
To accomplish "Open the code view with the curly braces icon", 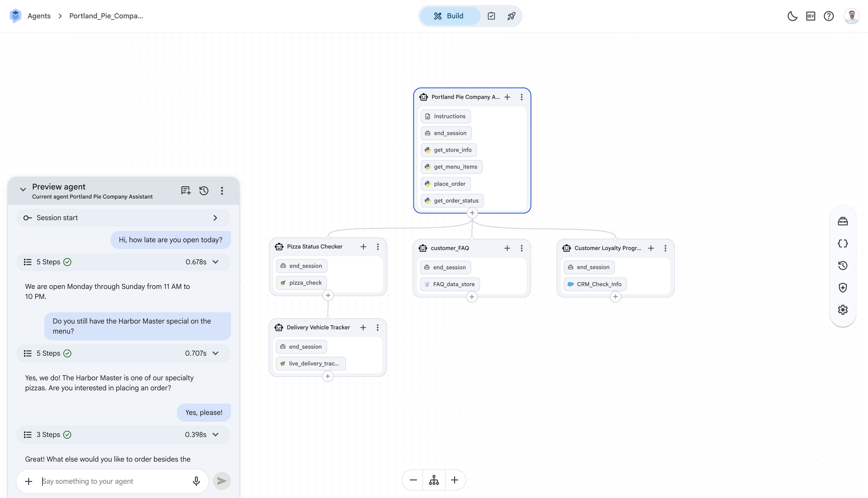I will [843, 243].
